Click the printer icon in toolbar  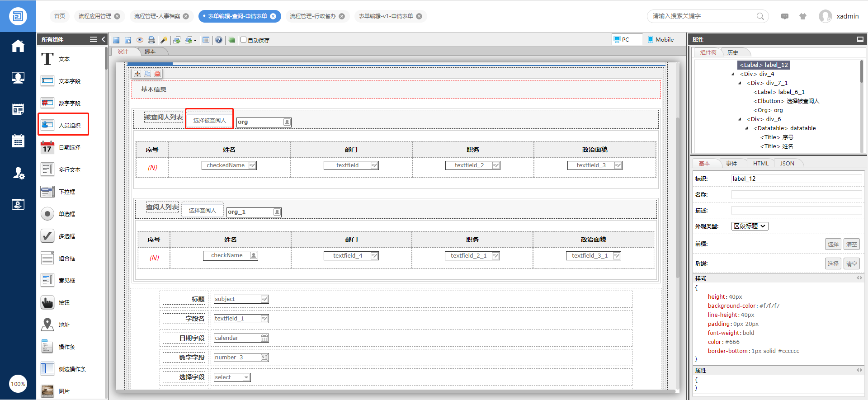point(151,40)
